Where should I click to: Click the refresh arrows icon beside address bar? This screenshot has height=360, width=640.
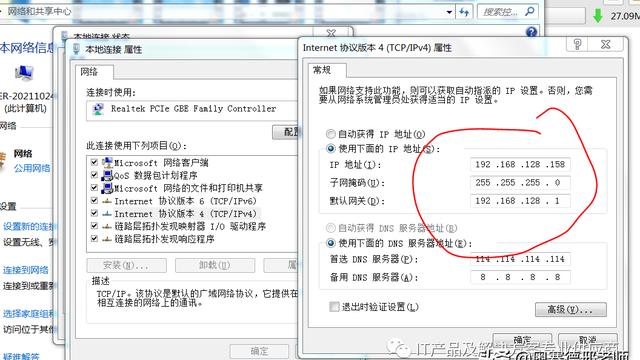pos(464,12)
